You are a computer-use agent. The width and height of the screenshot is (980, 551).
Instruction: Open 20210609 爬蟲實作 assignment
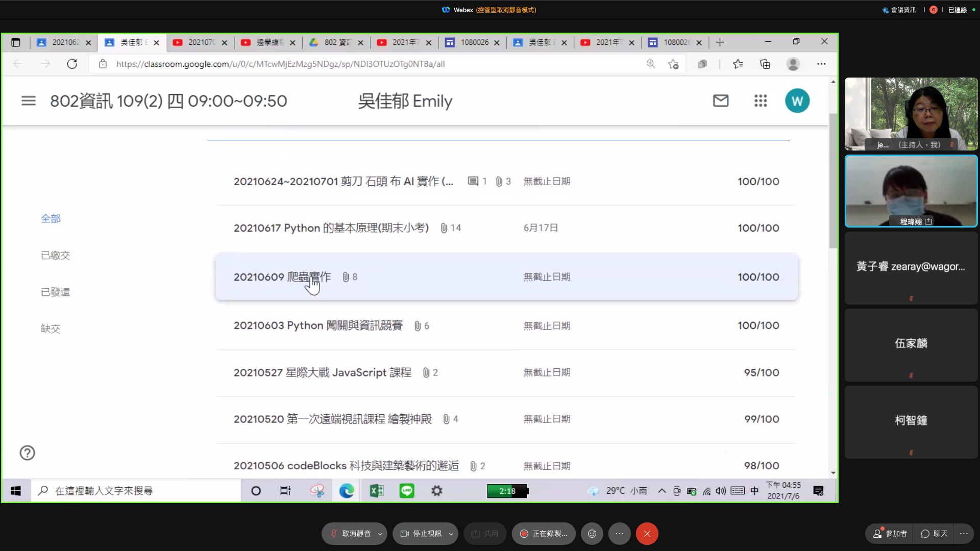(x=282, y=277)
